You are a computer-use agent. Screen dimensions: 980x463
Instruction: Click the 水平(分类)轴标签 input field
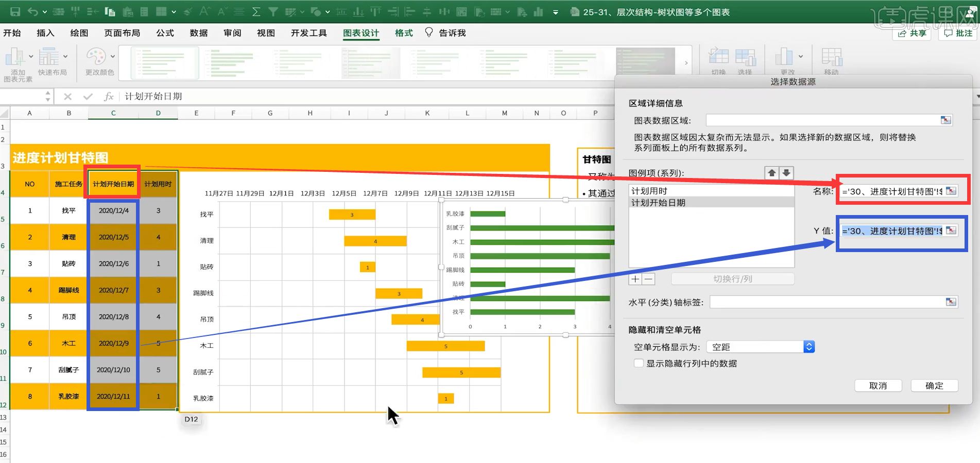(x=827, y=302)
